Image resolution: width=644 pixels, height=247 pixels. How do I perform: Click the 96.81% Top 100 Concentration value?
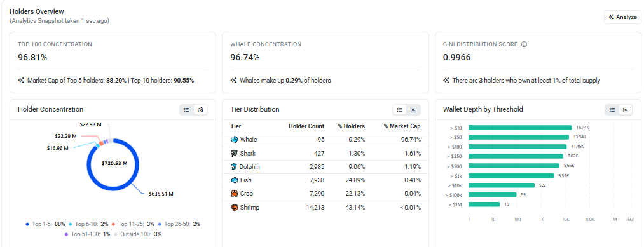[32, 57]
